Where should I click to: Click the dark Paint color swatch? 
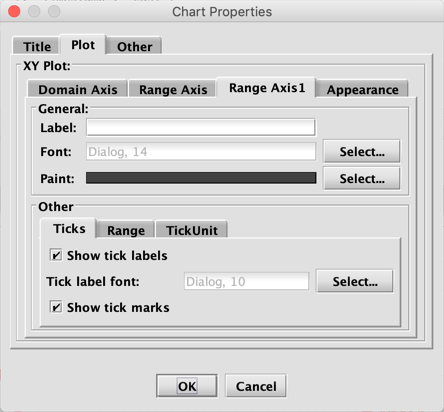tap(201, 178)
